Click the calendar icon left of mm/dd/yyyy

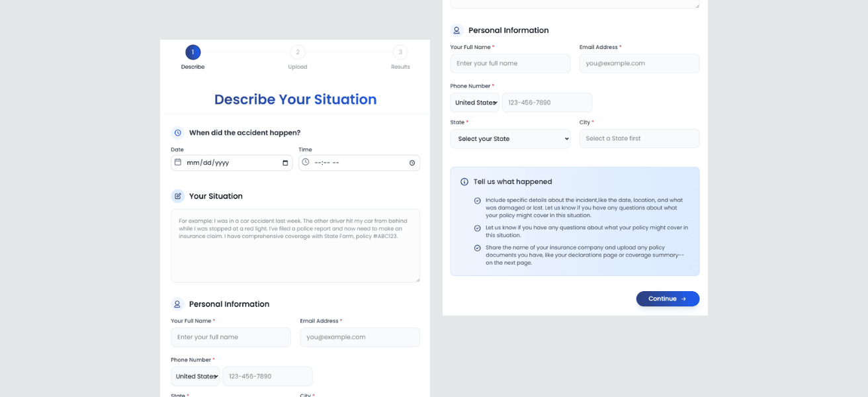tap(178, 162)
